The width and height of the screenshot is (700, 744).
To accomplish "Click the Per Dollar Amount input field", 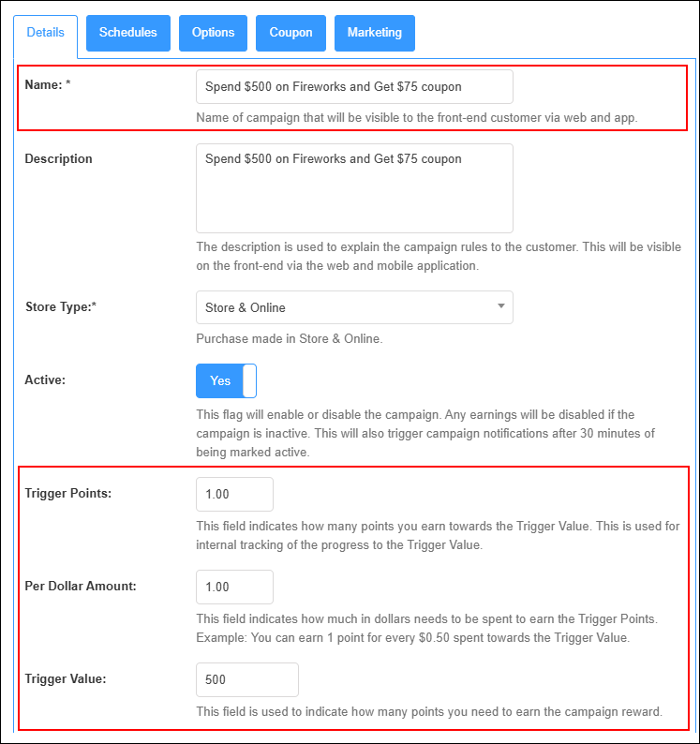I will coord(235,587).
